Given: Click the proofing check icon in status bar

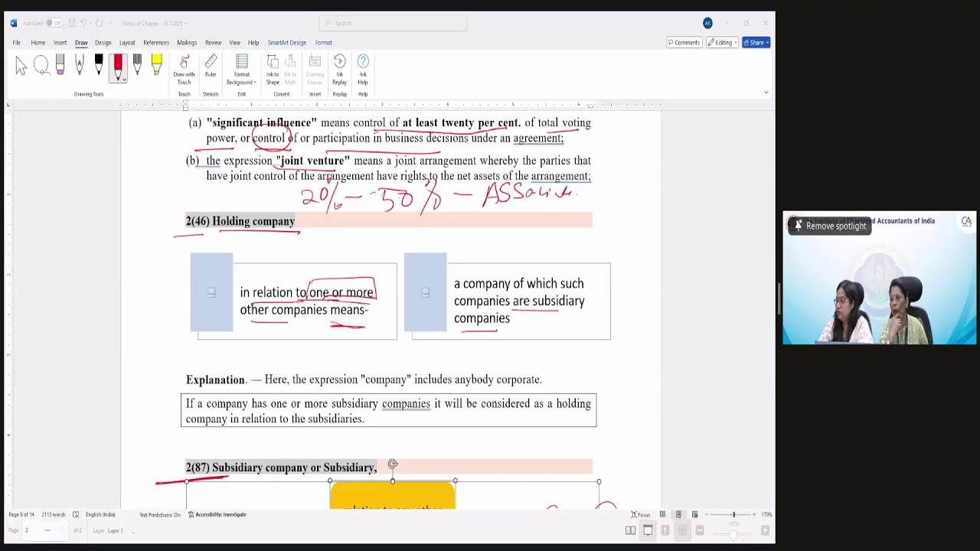Looking at the screenshot, I should 76,515.
